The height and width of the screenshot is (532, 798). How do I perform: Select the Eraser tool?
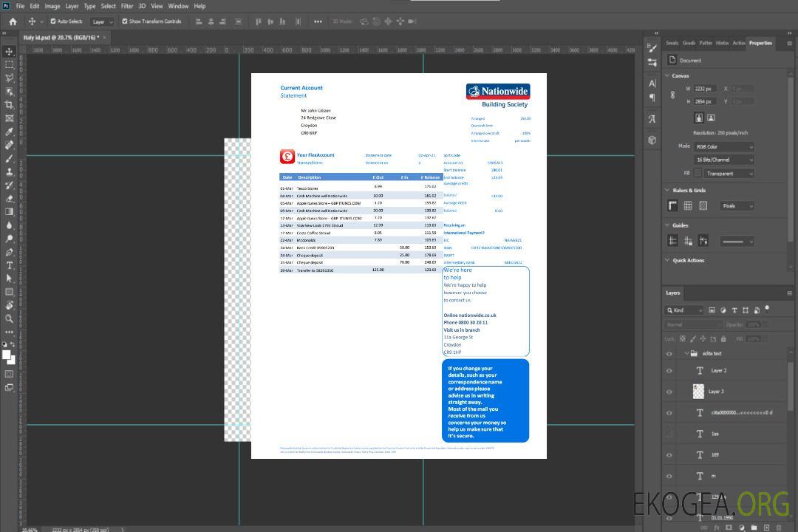9,199
